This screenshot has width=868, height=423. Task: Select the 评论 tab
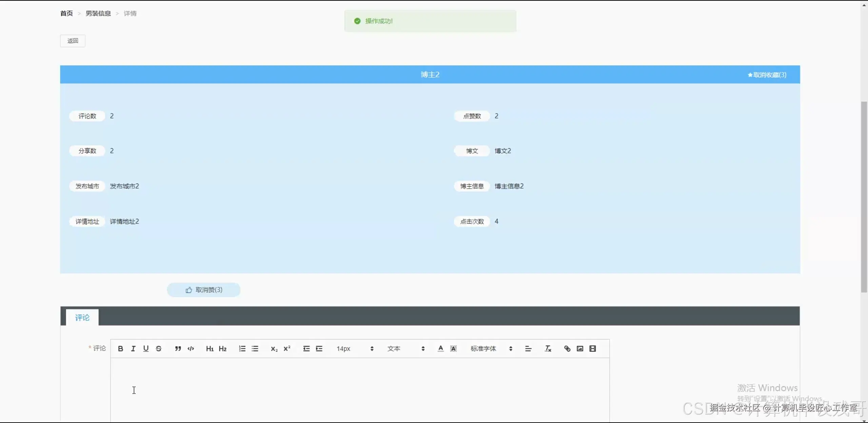pos(82,318)
